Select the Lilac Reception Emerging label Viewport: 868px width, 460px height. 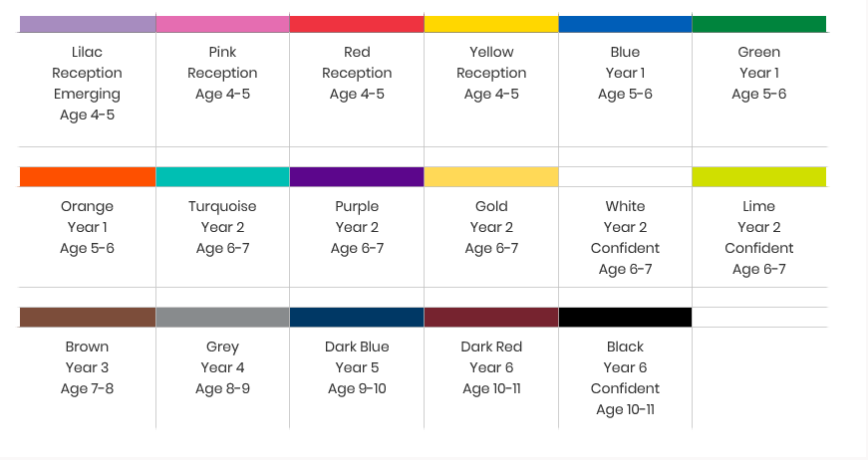[x=87, y=84]
